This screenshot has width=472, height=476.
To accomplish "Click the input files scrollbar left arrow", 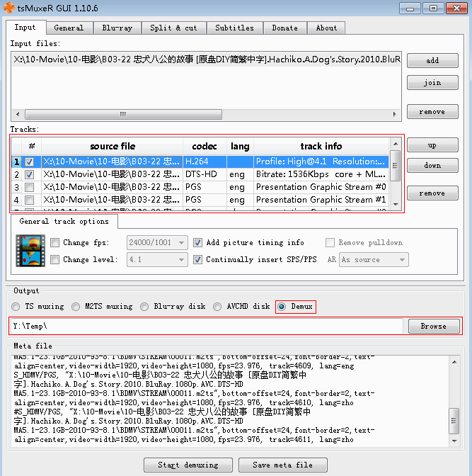I will click(x=18, y=115).
